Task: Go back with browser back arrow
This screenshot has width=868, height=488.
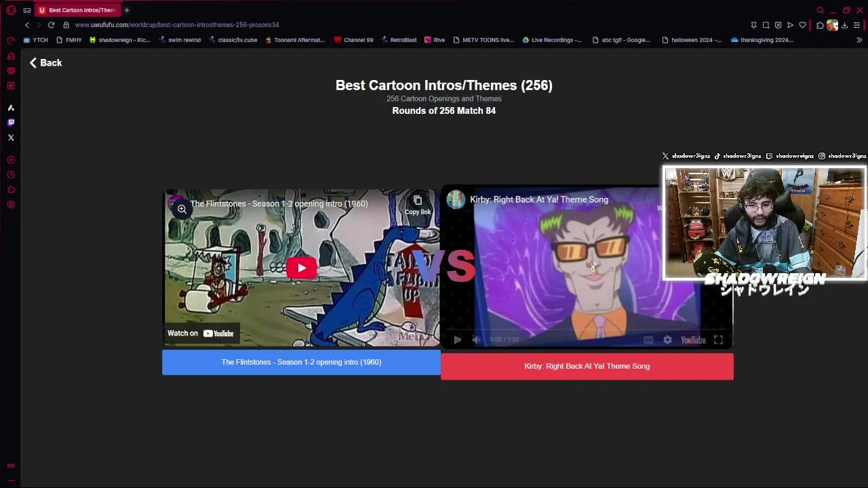Action: point(27,25)
